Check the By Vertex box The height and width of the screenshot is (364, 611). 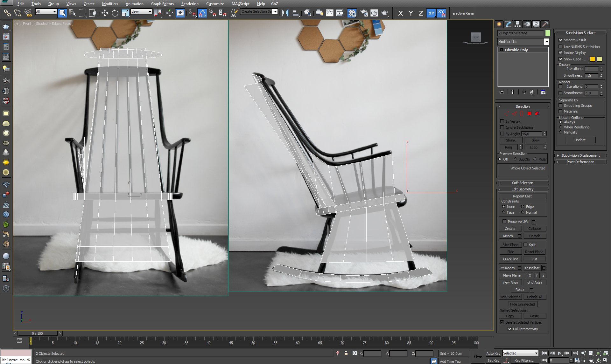click(502, 121)
